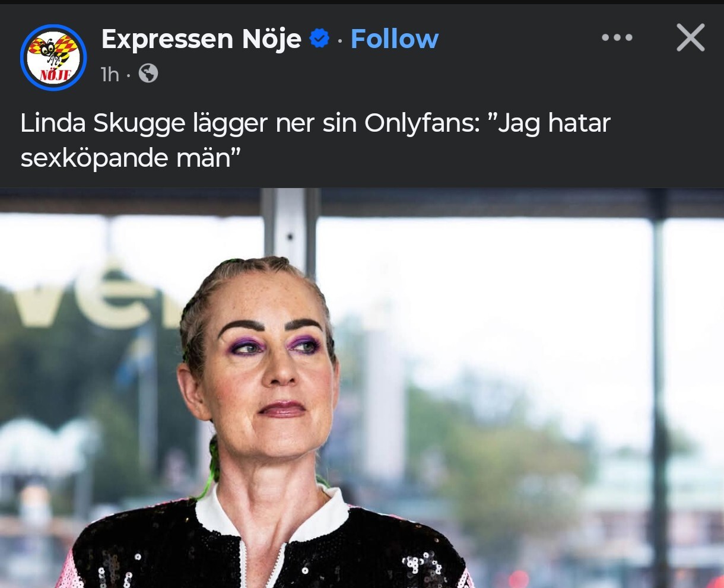Click the 1h post timestamp
The height and width of the screenshot is (588, 724).
pyautogui.click(x=110, y=74)
